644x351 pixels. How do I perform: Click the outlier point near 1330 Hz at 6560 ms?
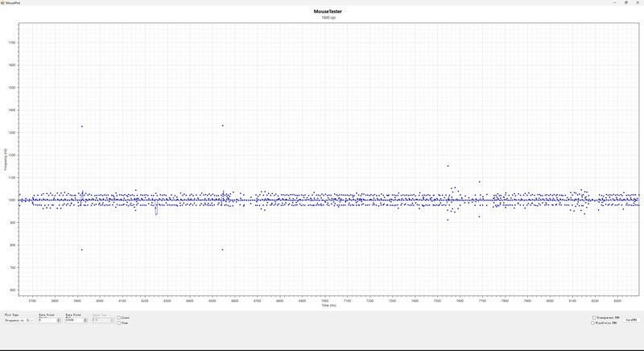tap(223, 126)
